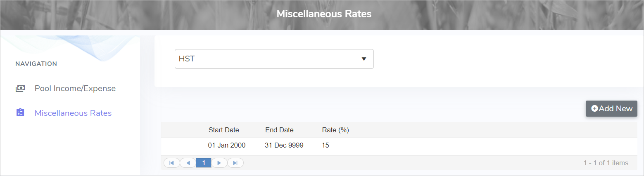Click the Rate (%) column header
Image resolution: width=644 pixels, height=176 pixels.
(x=335, y=130)
